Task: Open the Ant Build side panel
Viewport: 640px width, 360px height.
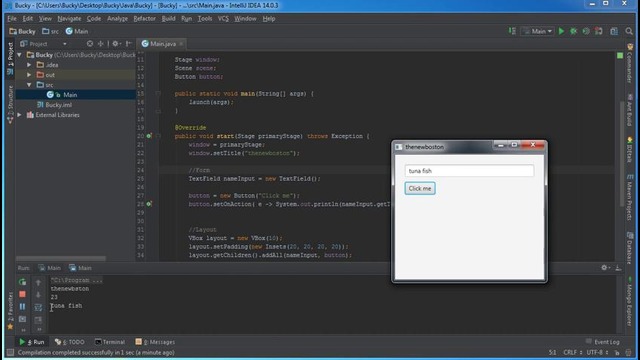Action: [630, 110]
